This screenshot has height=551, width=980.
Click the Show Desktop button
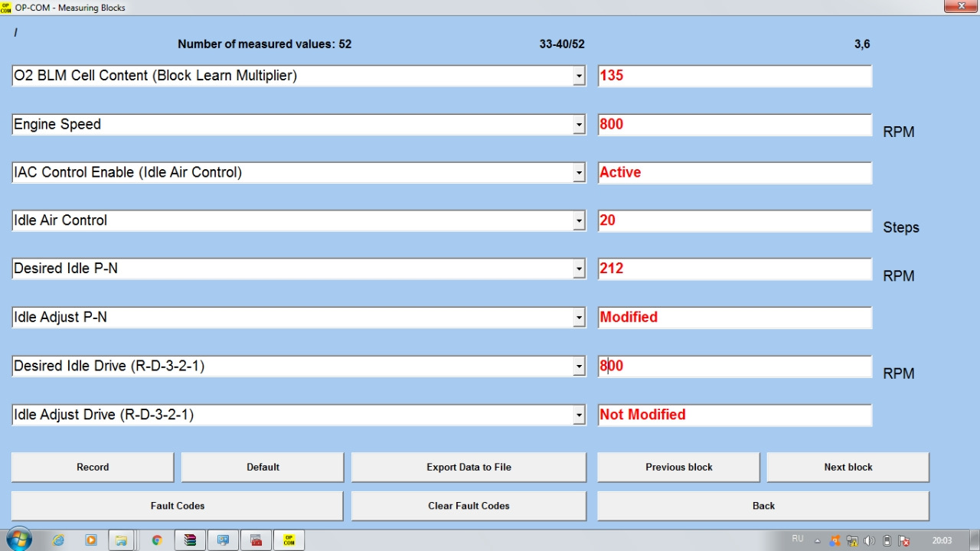point(974,540)
